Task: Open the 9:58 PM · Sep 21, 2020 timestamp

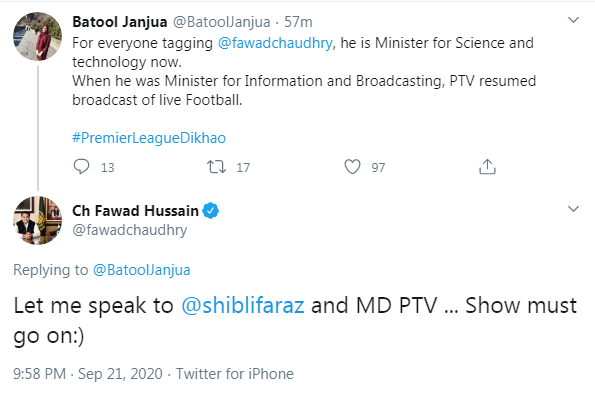Action: tap(88, 374)
